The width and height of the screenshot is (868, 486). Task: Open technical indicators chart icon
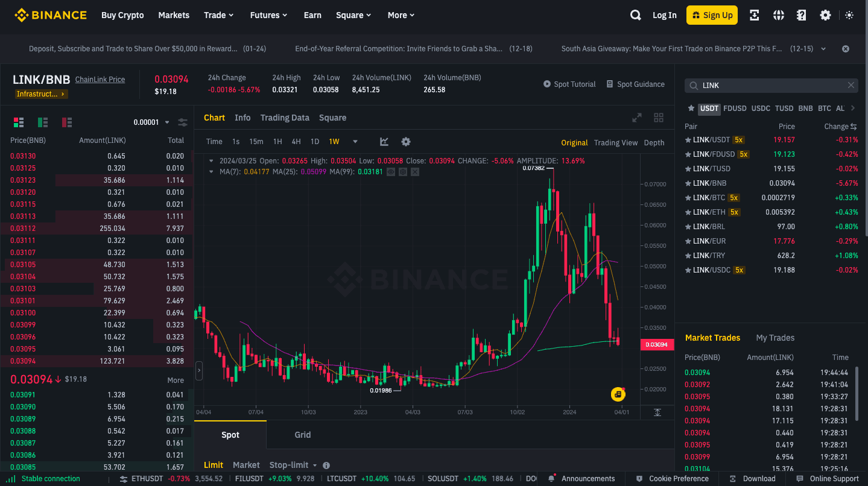[x=384, y=142]
